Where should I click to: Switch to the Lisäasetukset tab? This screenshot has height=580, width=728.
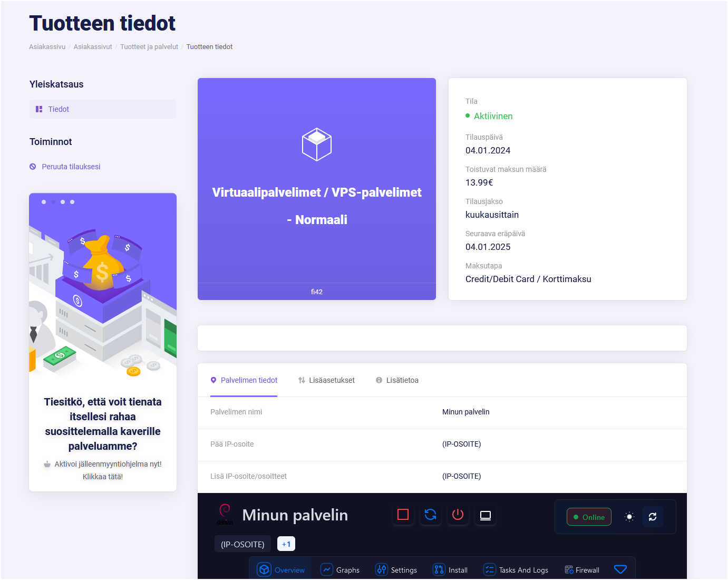(x=326, y=380)
